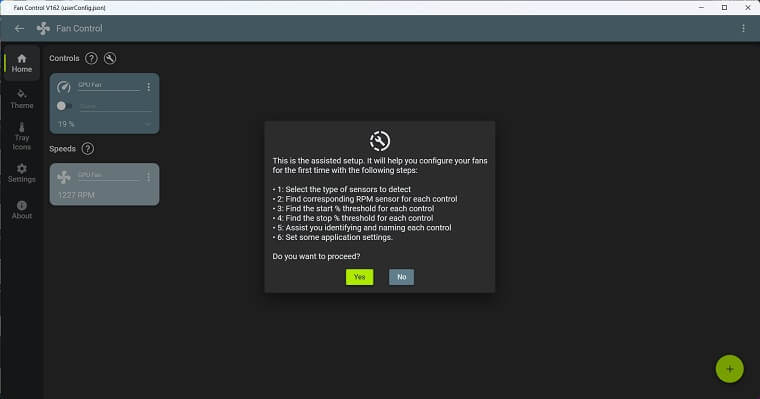The image size is (760, 399).
Task: Click the Controls section heading
Action: tap(64, 58)
